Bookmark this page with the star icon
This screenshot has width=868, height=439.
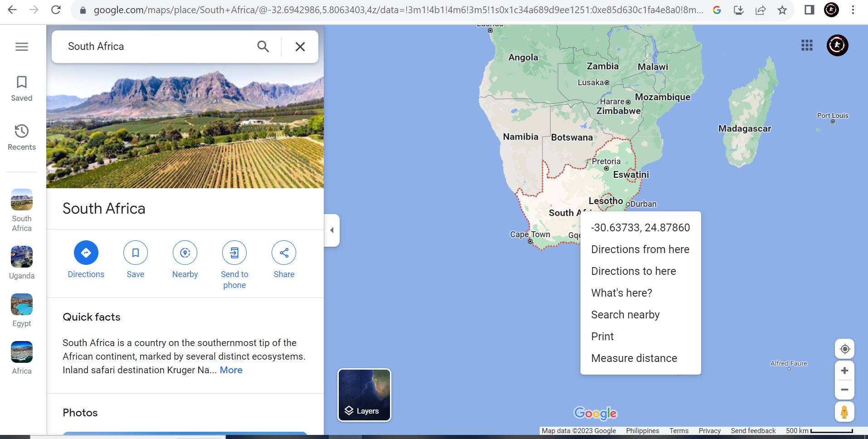point(782,10)
